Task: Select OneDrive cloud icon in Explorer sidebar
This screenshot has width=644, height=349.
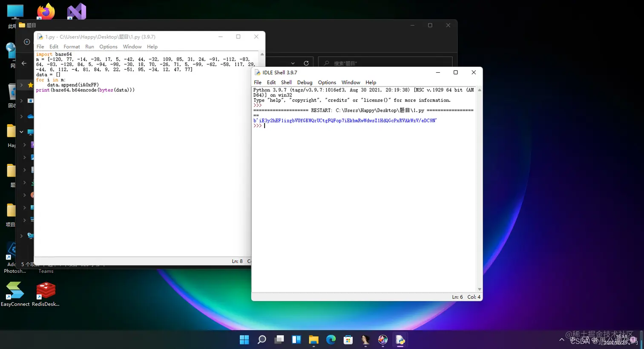Action: point(31,116)
